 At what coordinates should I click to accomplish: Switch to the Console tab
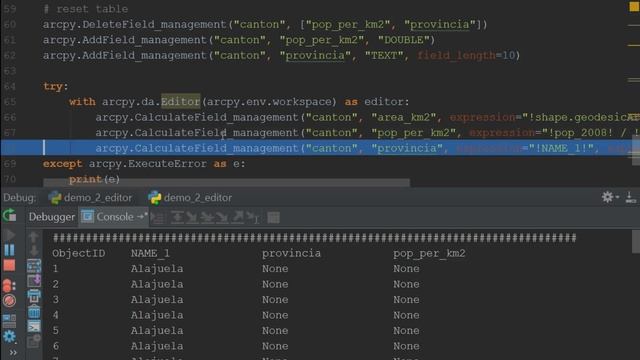113,217
